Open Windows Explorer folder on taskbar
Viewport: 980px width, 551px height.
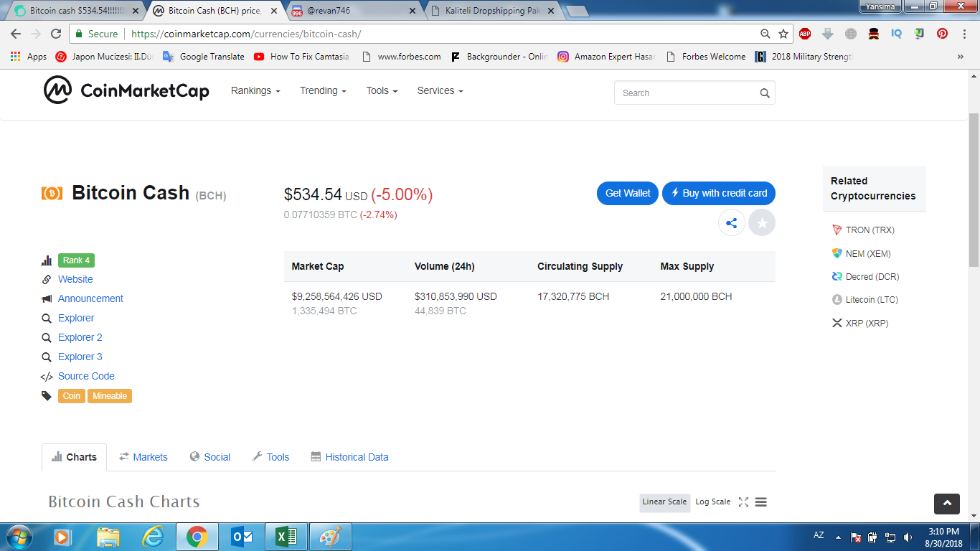[108, 537]
